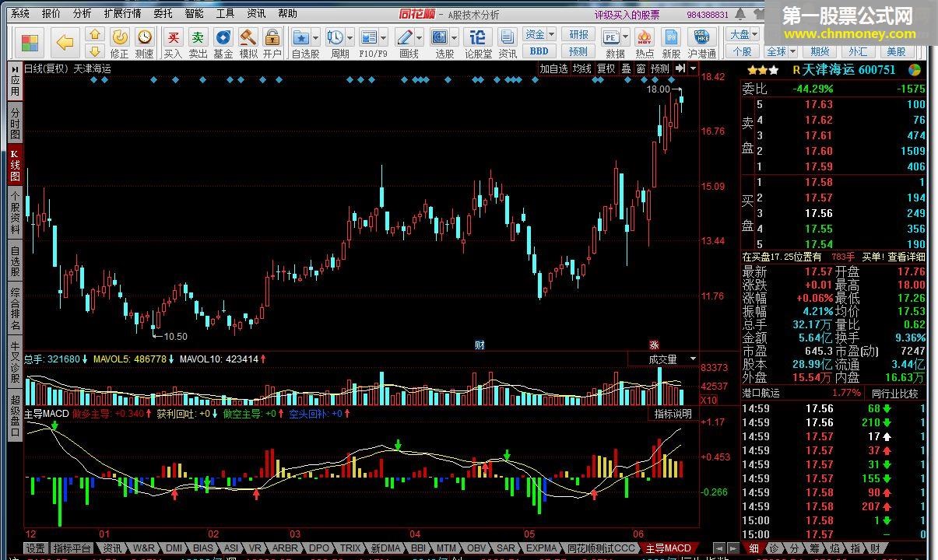Click the 指标说明 indicator description button
Viewport: 938px width, 560px height.
(673, 414)
